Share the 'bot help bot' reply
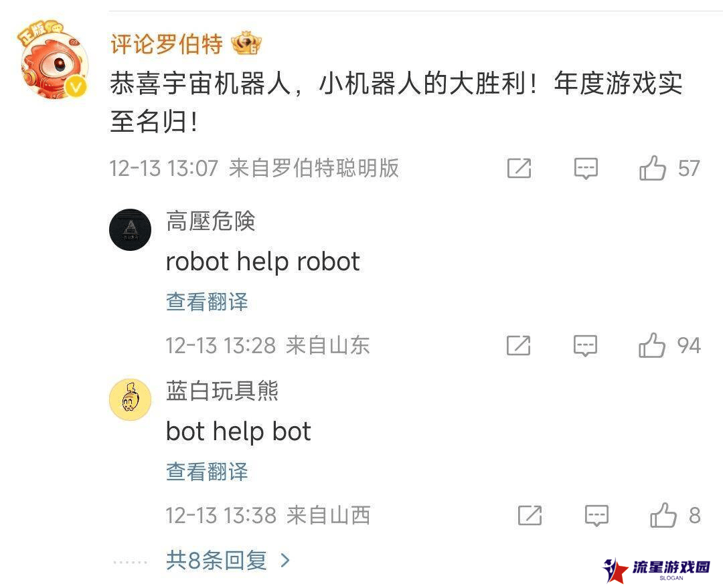723x588 pixels. (x=530, y=515)
